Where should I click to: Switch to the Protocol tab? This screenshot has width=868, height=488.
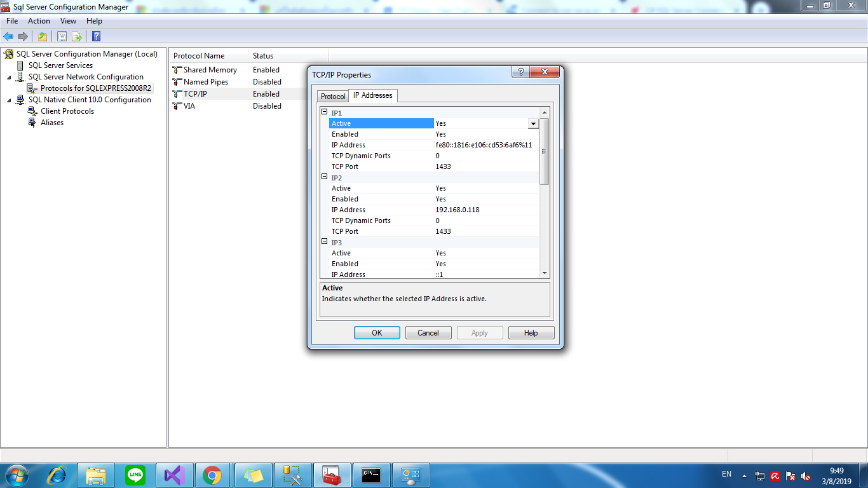pos(333,97)
